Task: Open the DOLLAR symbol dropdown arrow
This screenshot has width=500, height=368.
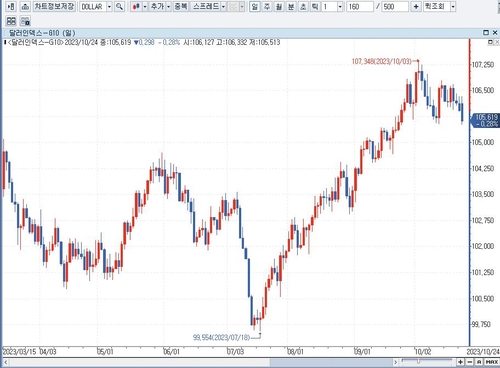Action: click(109, 6)
